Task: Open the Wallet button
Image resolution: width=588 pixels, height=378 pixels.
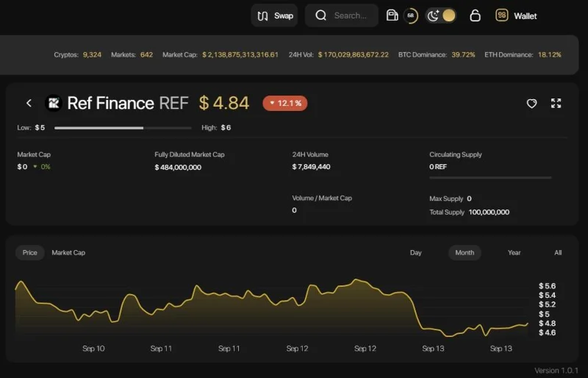Action: click(x=516, y=15)
